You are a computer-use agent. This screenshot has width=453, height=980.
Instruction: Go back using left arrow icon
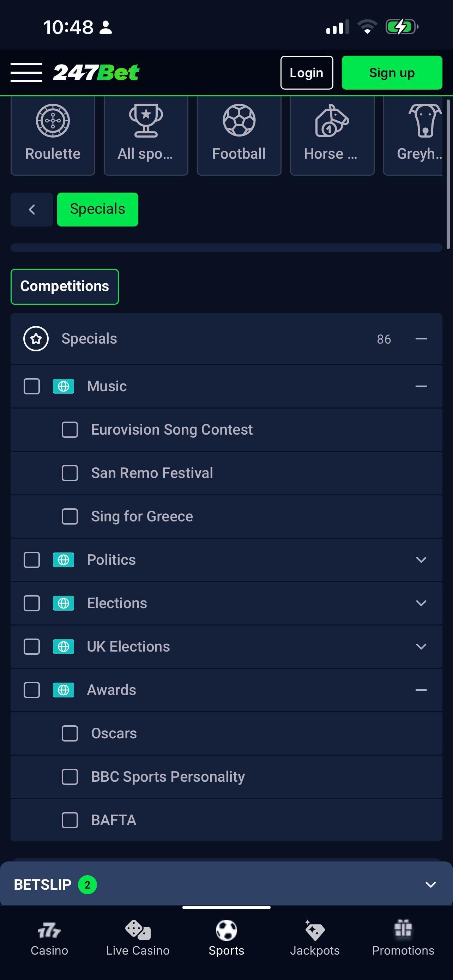[x=32, y=209]
